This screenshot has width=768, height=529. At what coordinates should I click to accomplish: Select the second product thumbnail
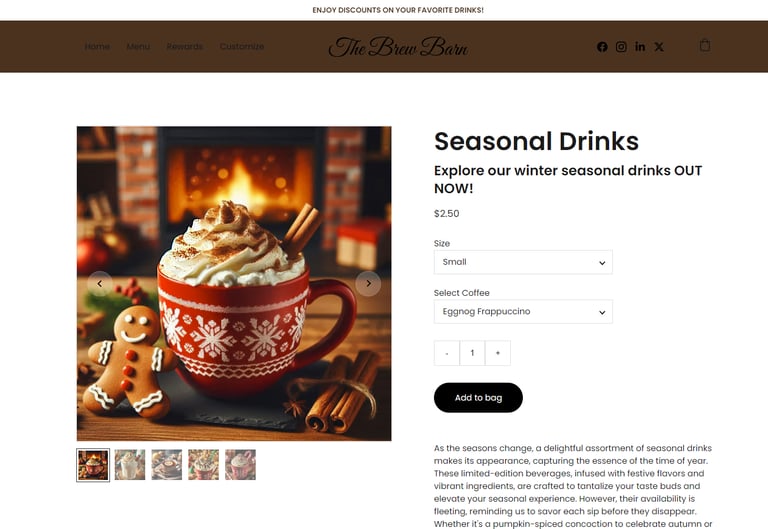(130, 465)
